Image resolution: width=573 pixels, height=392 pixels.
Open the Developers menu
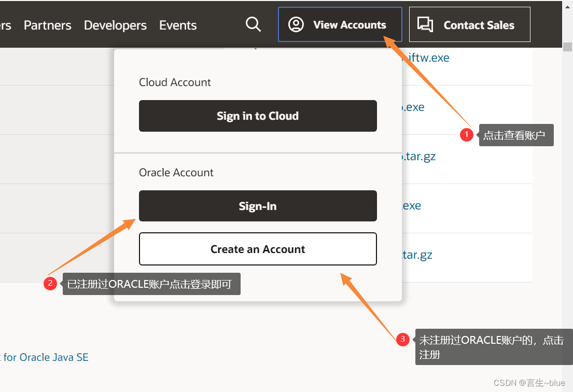[115, 25]
